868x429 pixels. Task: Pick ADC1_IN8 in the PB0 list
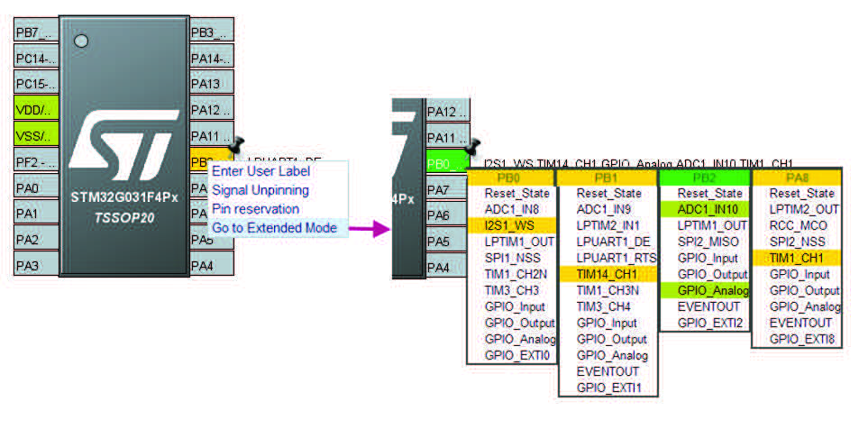511,209
